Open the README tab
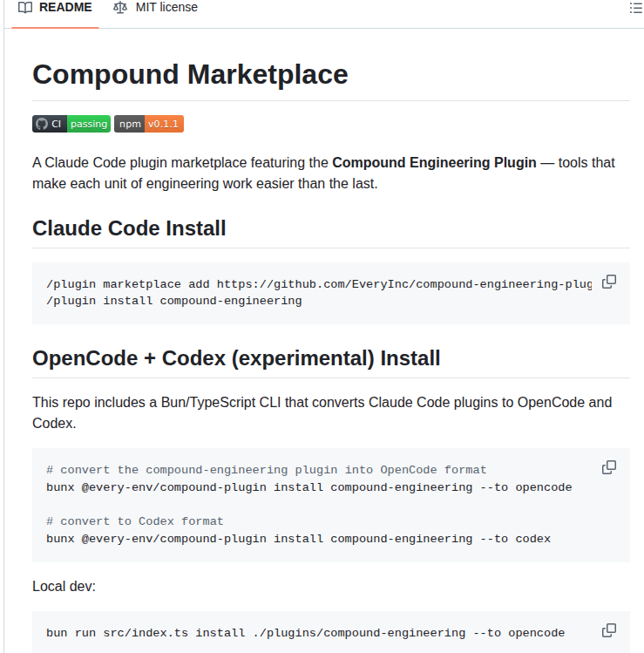Screen dimensions: 644x653 click(x=55, y=8)
